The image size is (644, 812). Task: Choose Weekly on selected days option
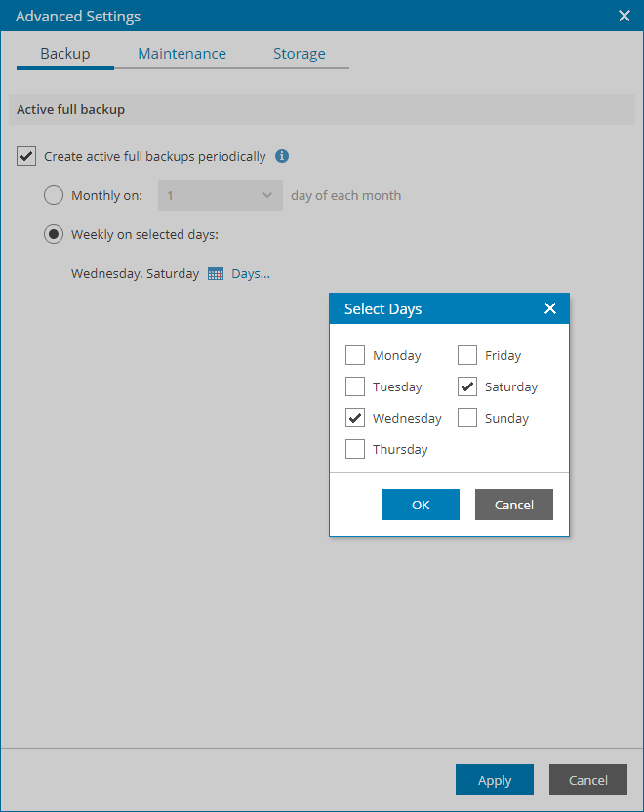[x=55, y=234]
